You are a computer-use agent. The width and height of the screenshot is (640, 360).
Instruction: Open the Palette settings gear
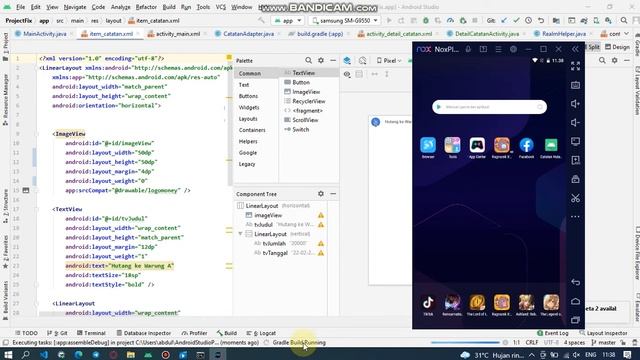321,60
